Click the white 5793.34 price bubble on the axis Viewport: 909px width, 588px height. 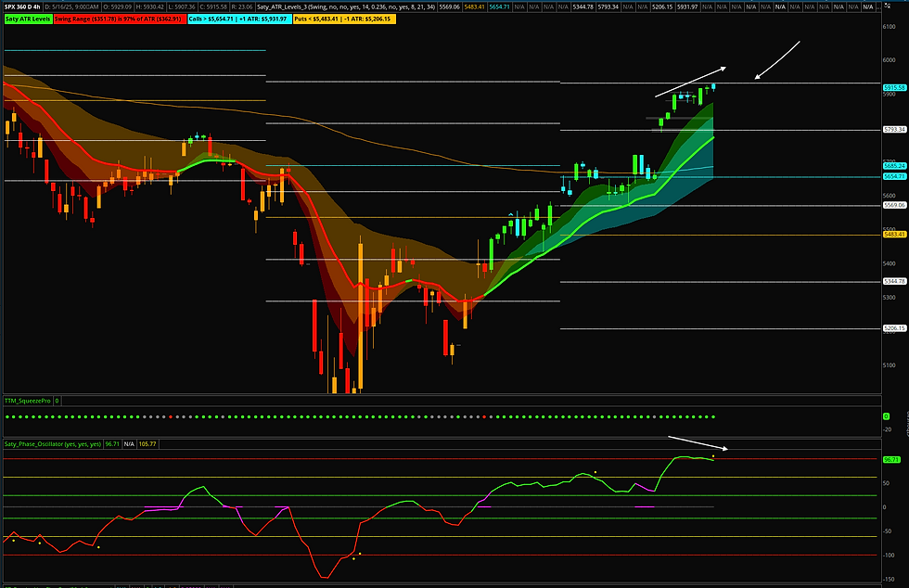pyautogui.click(x=894, y=129)
